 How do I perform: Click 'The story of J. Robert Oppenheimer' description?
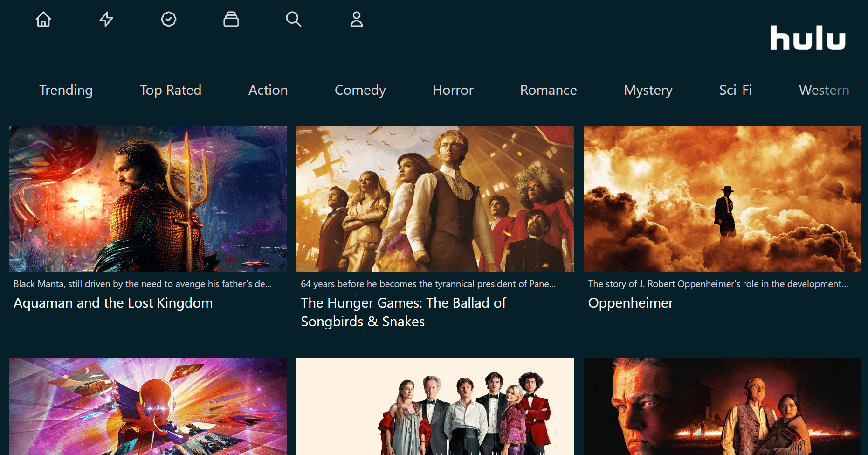[718, 284]
